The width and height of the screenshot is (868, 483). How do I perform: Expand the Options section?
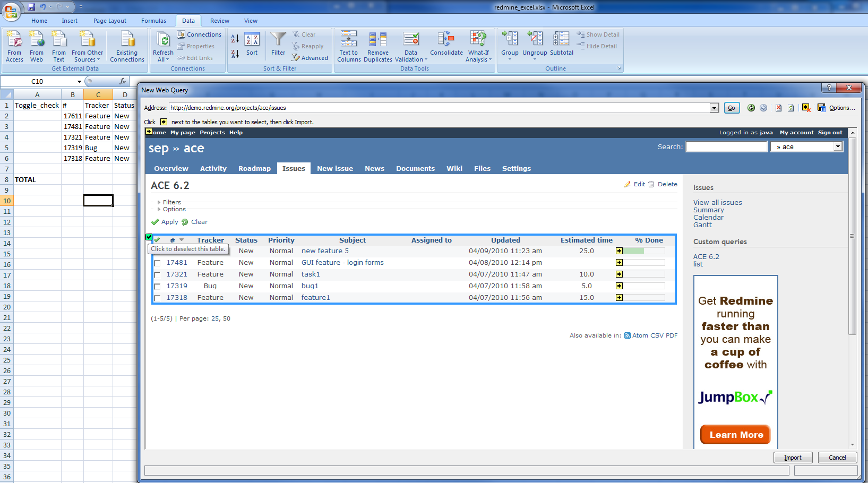click(171, 209)
